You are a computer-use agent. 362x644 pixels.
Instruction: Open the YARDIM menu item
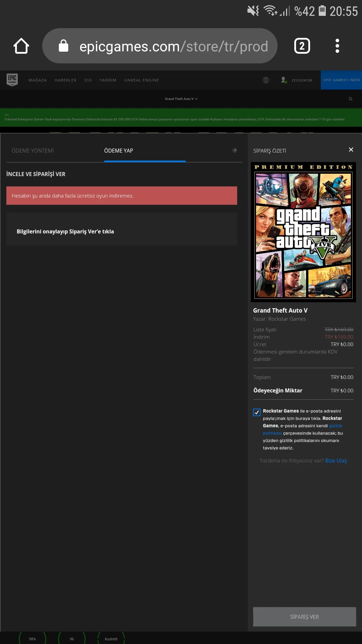coord(108,80)
